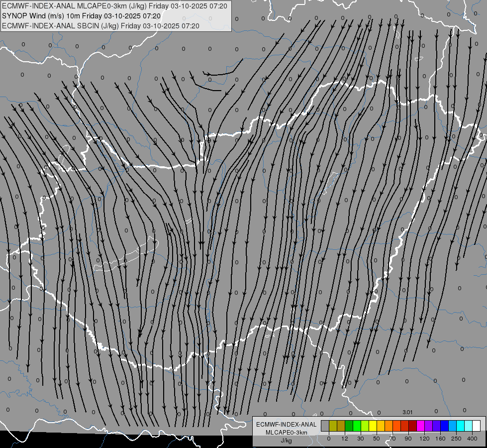The image size is (487, 448).
Task: Select the white swatch above 400
Action: click(476, 426)
